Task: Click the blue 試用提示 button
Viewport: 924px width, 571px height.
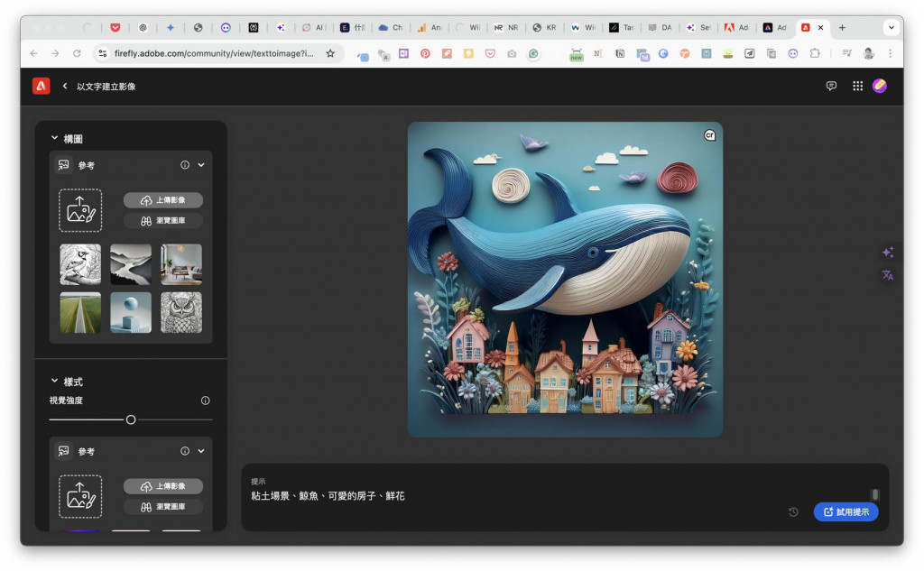Action: pos(845,512)
